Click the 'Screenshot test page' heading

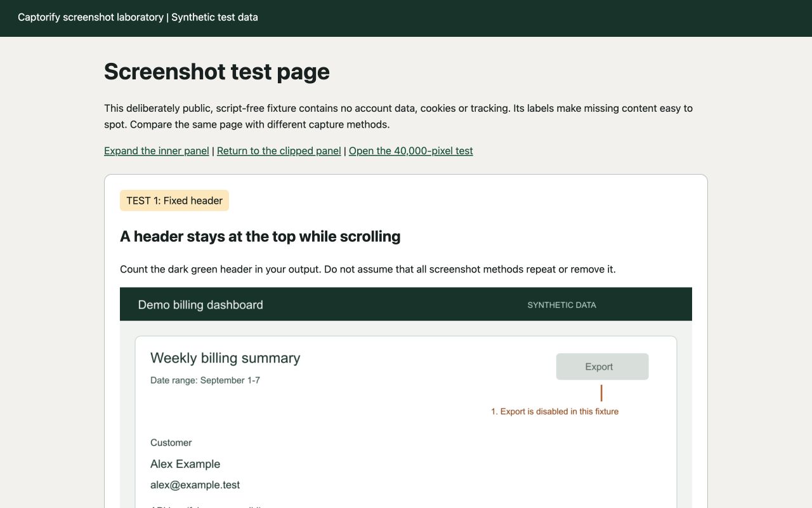click(217, 72)
